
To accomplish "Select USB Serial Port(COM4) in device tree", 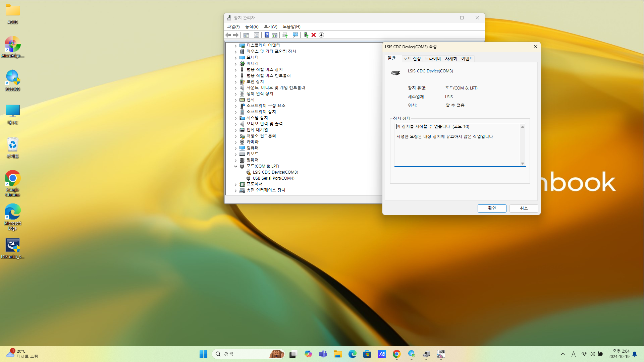I will (273, 178).
